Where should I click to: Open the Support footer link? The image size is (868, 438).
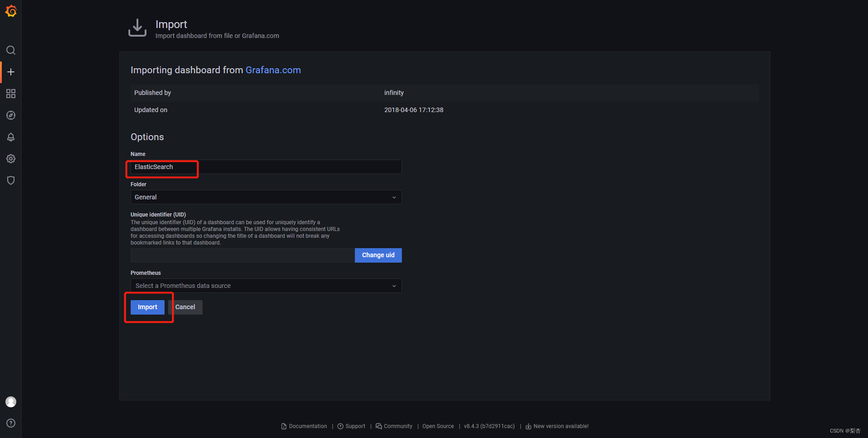click(355, 426)
